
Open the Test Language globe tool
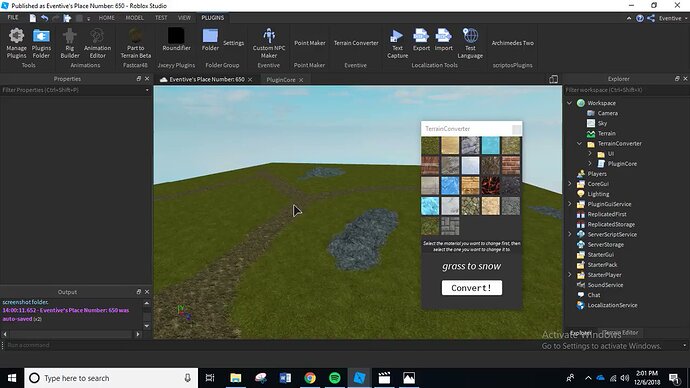click(470, 43)
